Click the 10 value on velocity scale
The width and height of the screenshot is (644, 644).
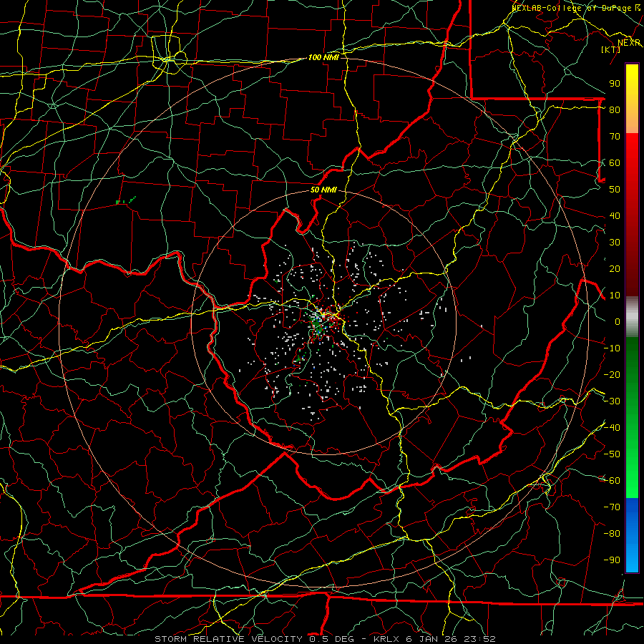click(x=615, y=296)
